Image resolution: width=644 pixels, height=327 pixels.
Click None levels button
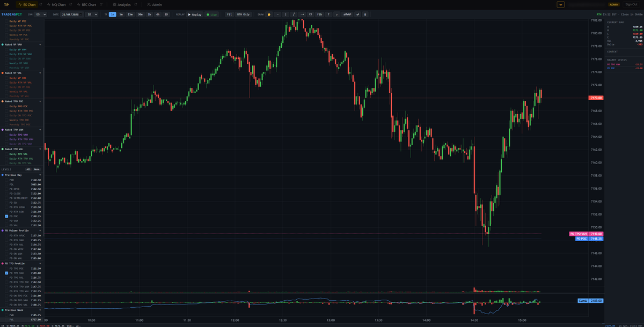tap(36, 169)
